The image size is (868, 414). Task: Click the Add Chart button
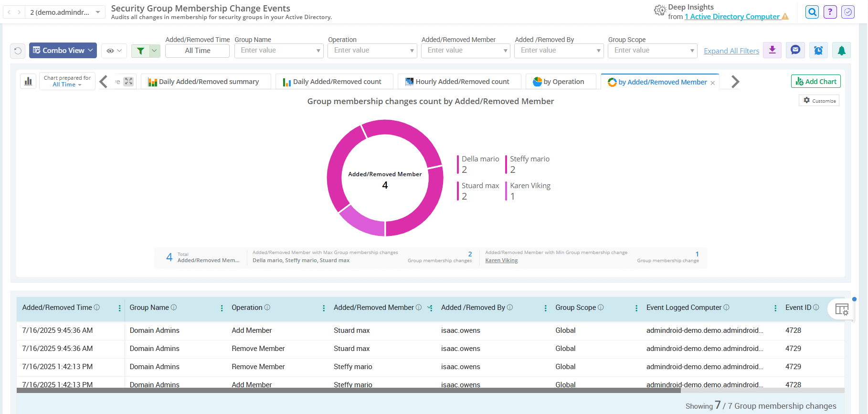click(x=815, y=82)
